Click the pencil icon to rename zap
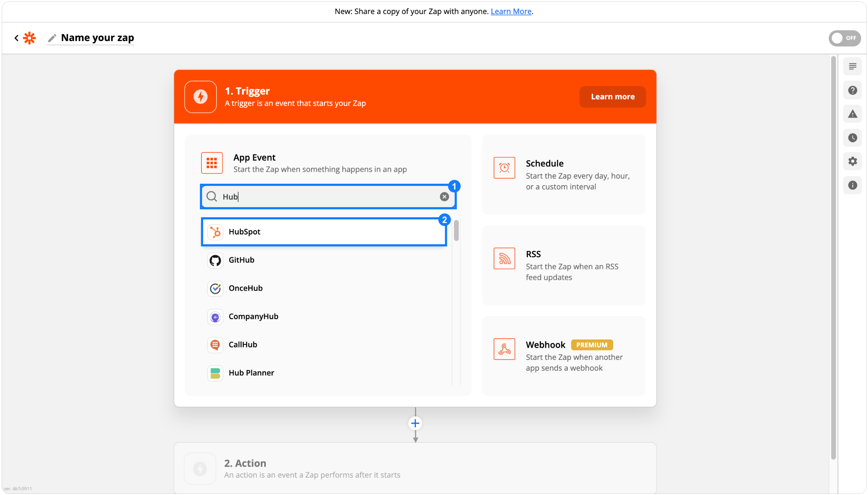This screenshot has width=868, height=495. tap(52, 38)
